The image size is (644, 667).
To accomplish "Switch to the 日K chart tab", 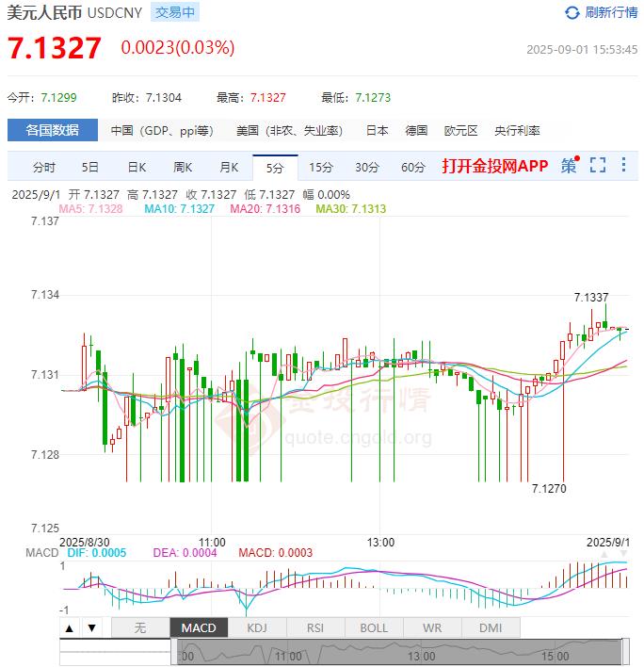I will coord(137,168).
